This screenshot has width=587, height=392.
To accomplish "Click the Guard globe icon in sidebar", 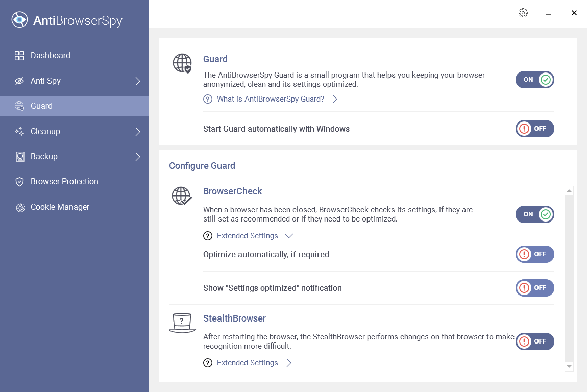I will pos(19,106).
